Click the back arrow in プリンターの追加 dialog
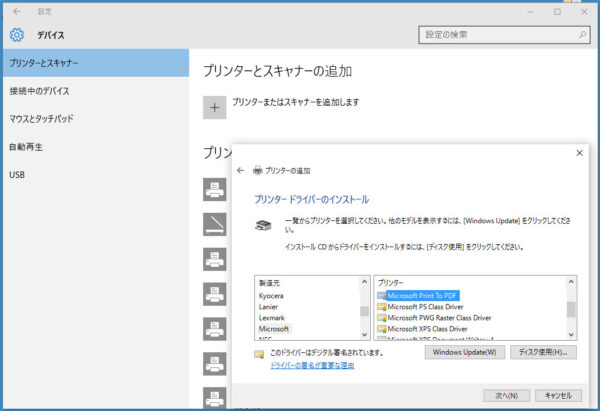 coord(240,170)
